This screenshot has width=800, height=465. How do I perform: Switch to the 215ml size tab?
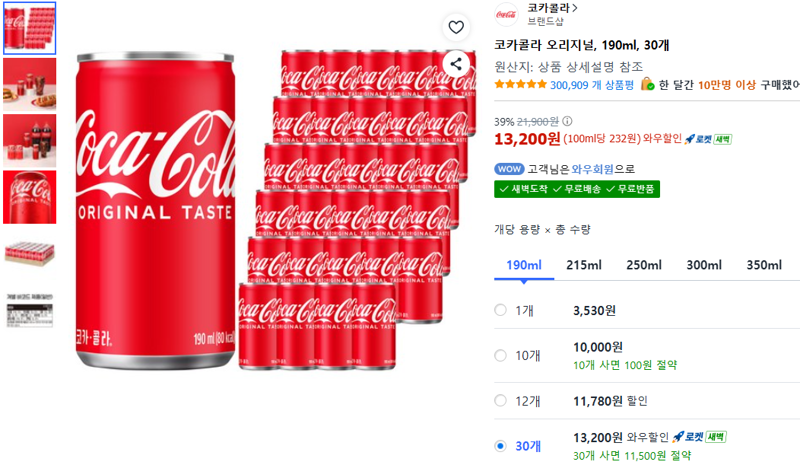pyautogui.click(x=584, y=265)
